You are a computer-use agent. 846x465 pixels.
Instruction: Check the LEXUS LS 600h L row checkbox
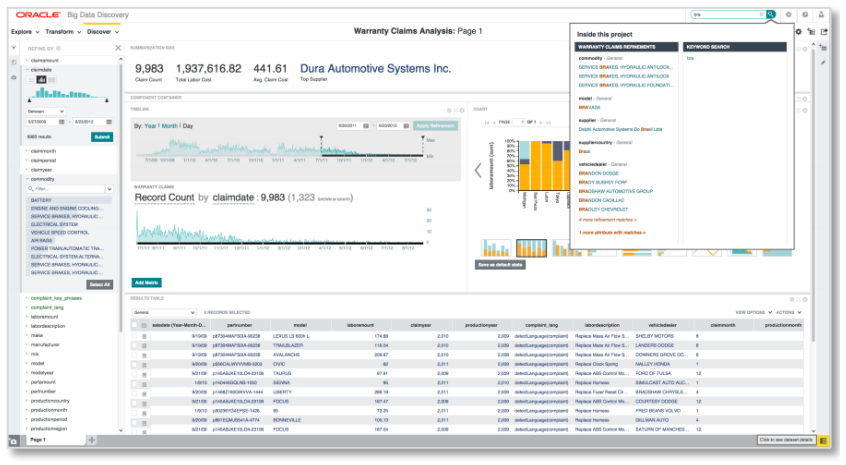tap(135, 336)
